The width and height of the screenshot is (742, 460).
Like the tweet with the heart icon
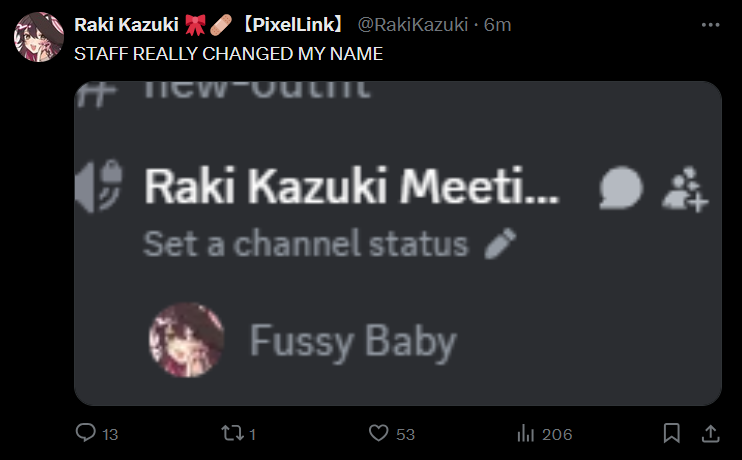click(378, 433)
